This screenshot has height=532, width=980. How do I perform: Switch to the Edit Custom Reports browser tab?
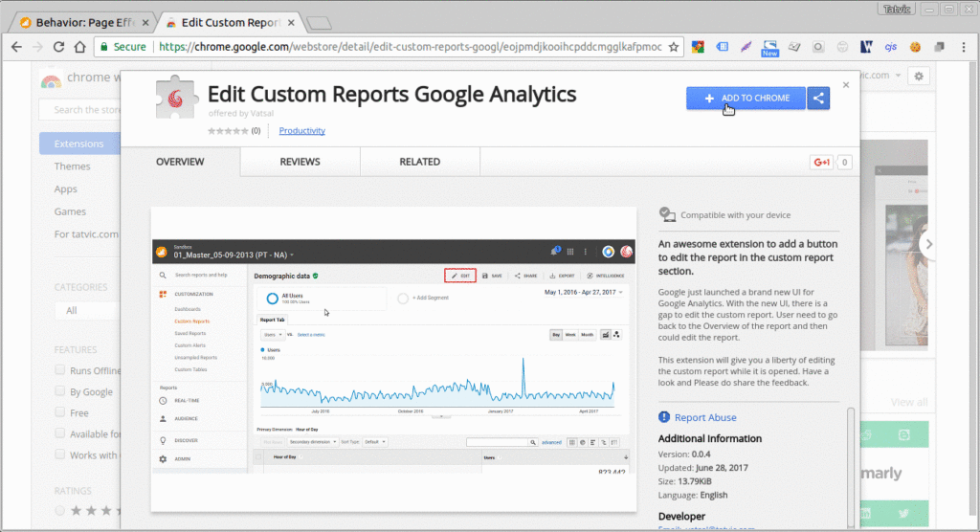coord(230,23)
